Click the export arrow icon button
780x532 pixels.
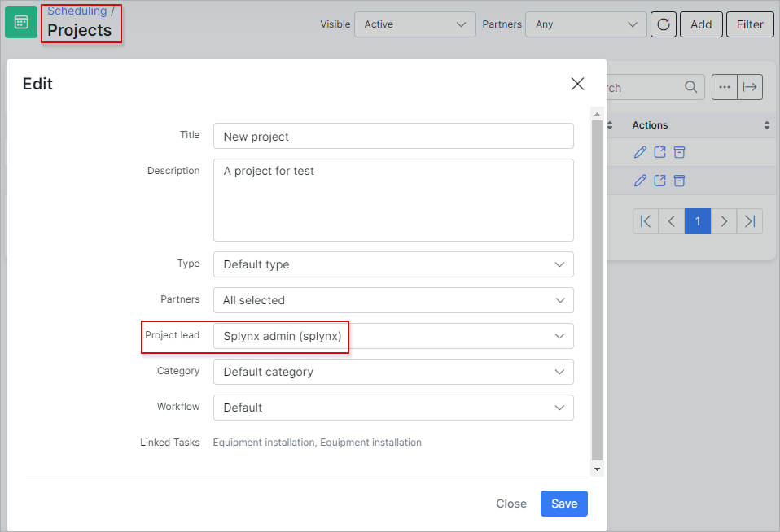coord(750,87)
